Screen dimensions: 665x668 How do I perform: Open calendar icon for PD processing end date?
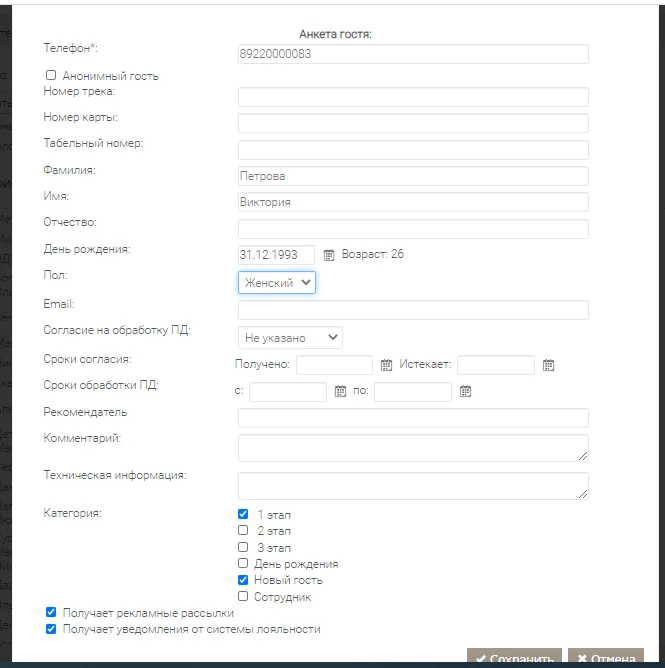465,391
